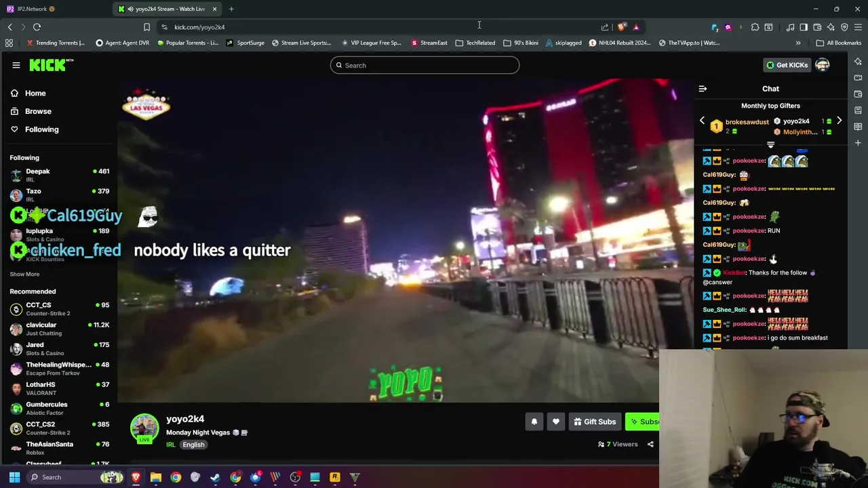Open the browser extensions puzzle icon
868x488 pixels.
click(x=755, y=27)
